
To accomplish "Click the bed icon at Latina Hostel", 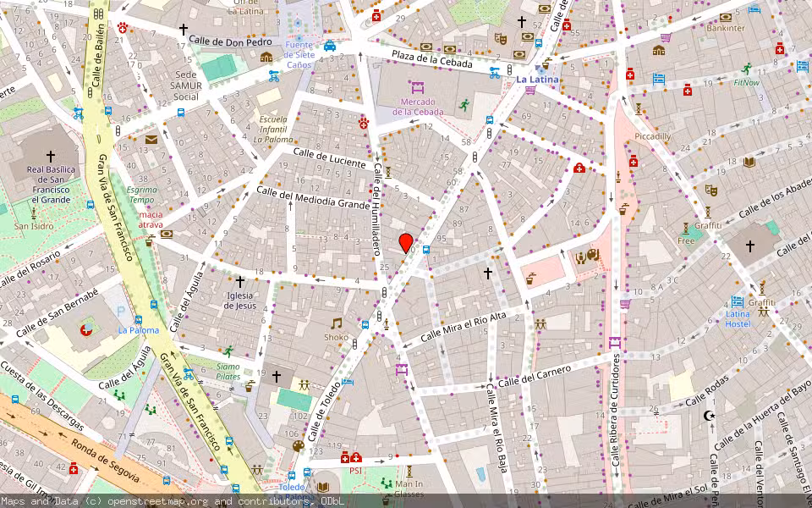I will point(738,301).
